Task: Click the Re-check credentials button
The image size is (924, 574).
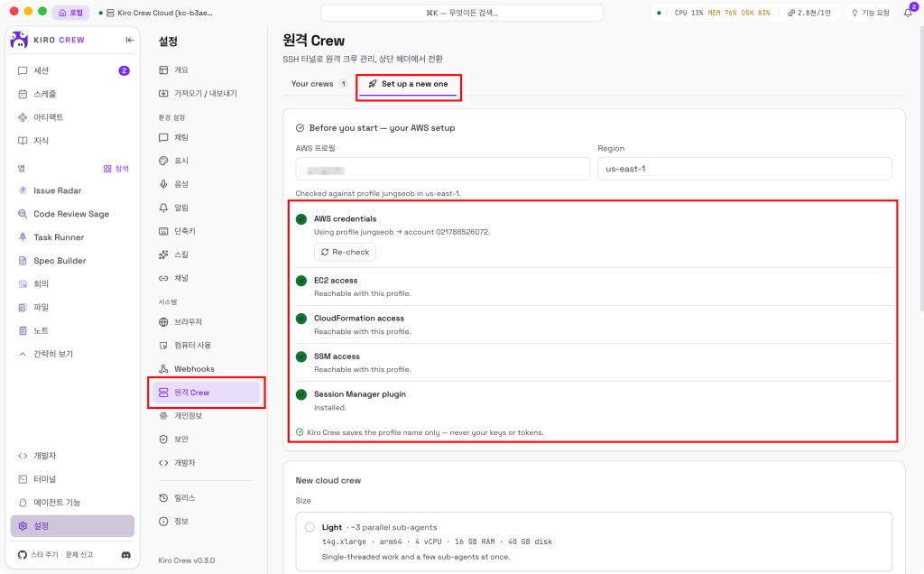Action: pyautogui.click(x=345, y=252)
